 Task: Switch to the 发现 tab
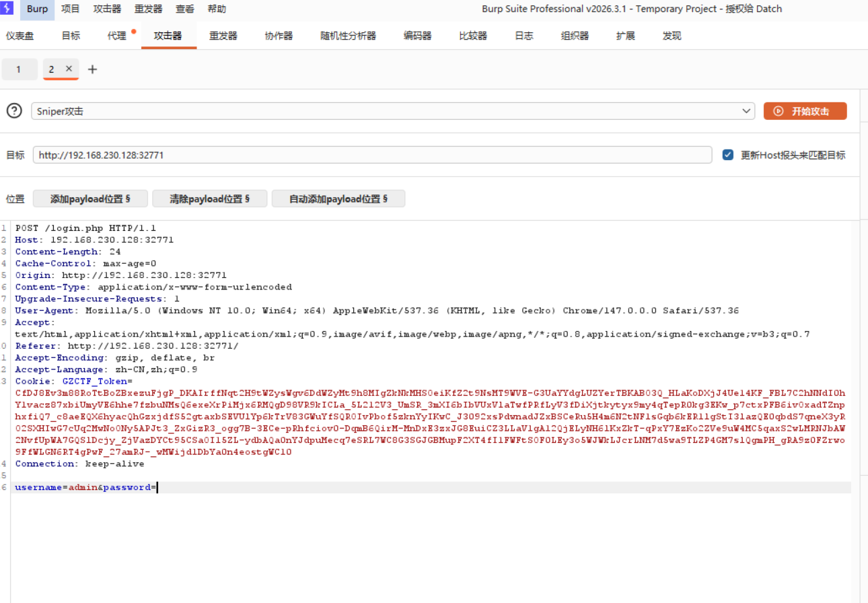(672, 36)
